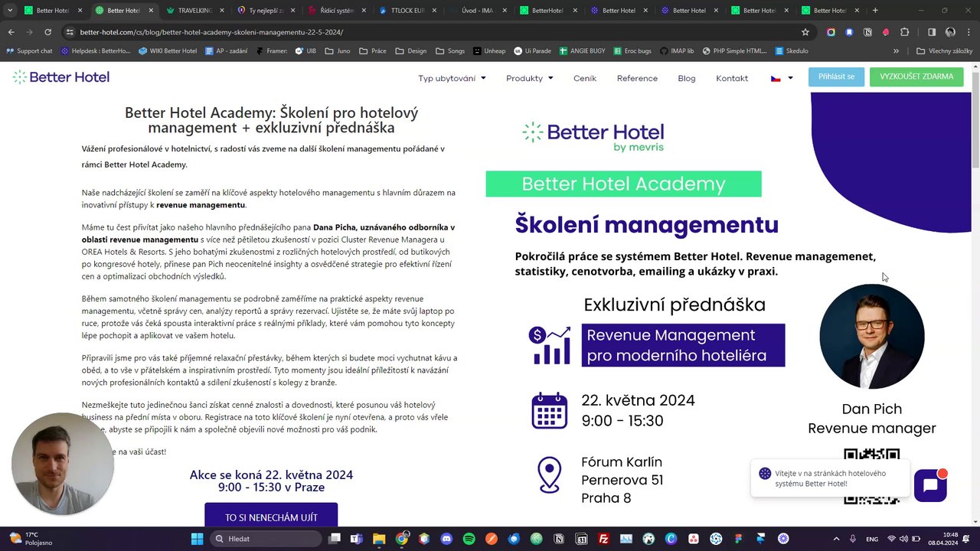The width and height of the screenshot is (980, 551).
Task: Open browser extensions puzzle icon
Action: pyautogui.click(x=904, y=32)
